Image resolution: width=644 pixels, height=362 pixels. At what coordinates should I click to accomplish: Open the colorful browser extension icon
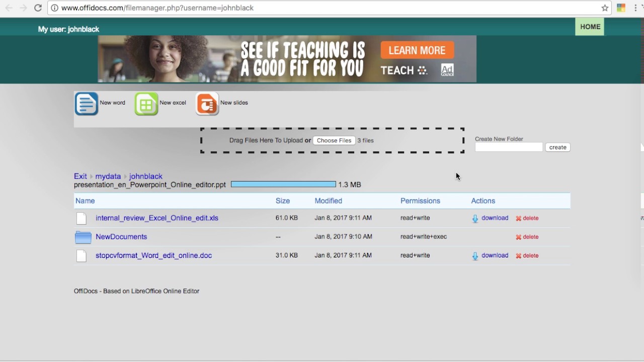[621, 8]
